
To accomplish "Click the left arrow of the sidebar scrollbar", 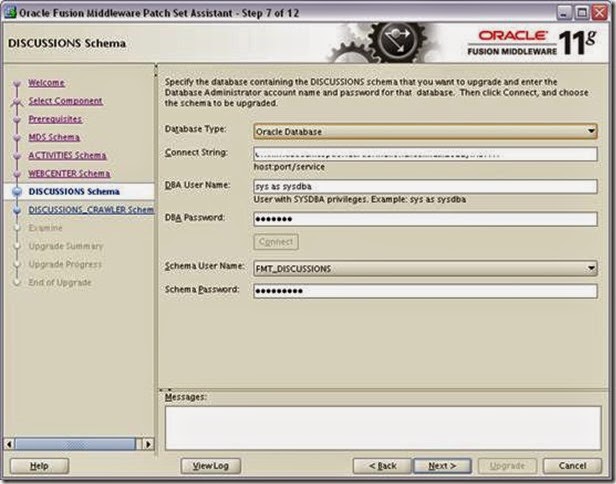I will [x=9, y=444].
